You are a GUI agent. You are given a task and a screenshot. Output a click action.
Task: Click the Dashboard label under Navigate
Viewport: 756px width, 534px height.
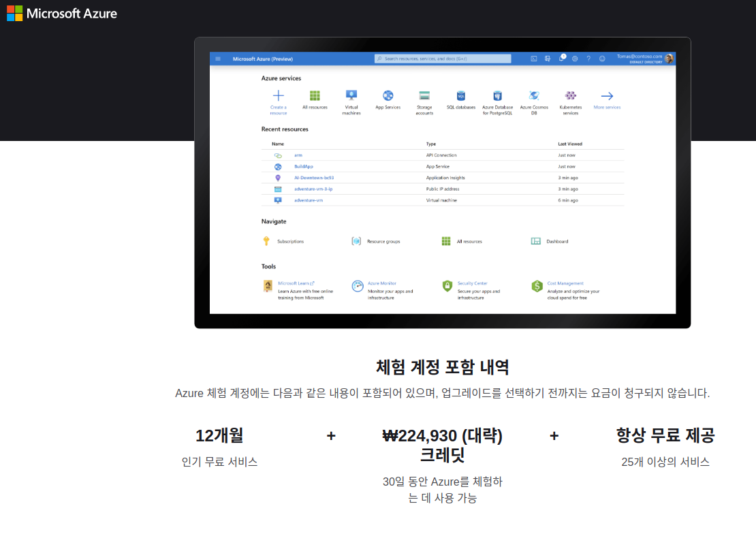tap(557, 241)
